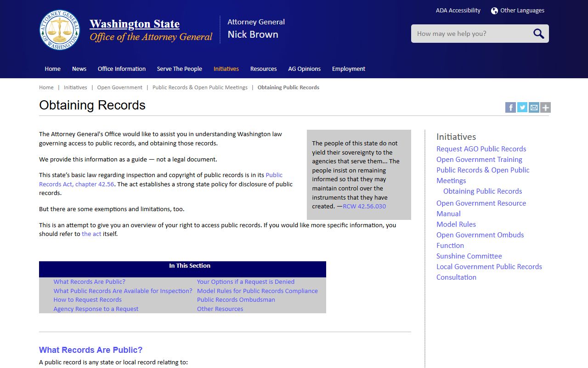Open the Resources menu item

click(263, 69)
